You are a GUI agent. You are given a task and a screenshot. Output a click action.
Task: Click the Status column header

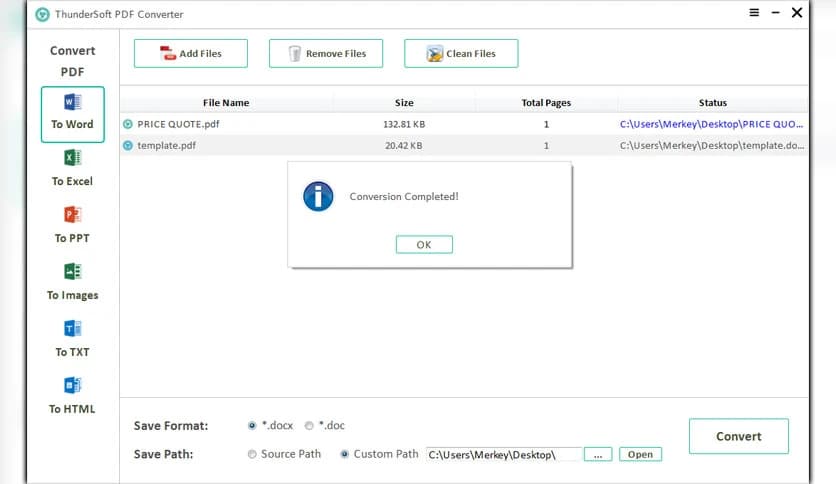click(x=713, y=103)
